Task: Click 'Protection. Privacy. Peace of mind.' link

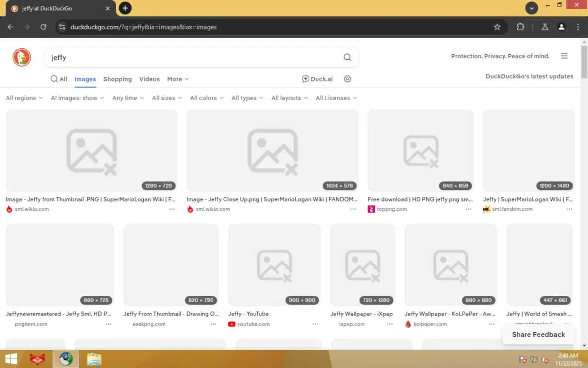Action: pos(500,56)
